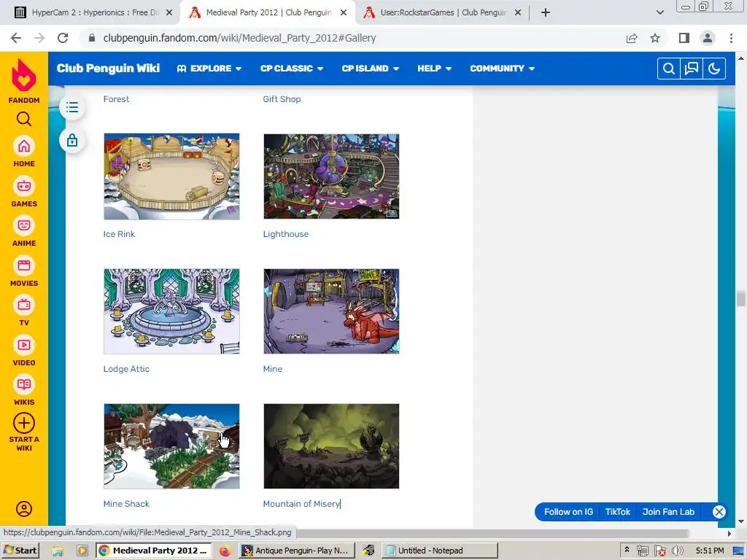Click Club Penguin Wiki title link

[108, 69]
